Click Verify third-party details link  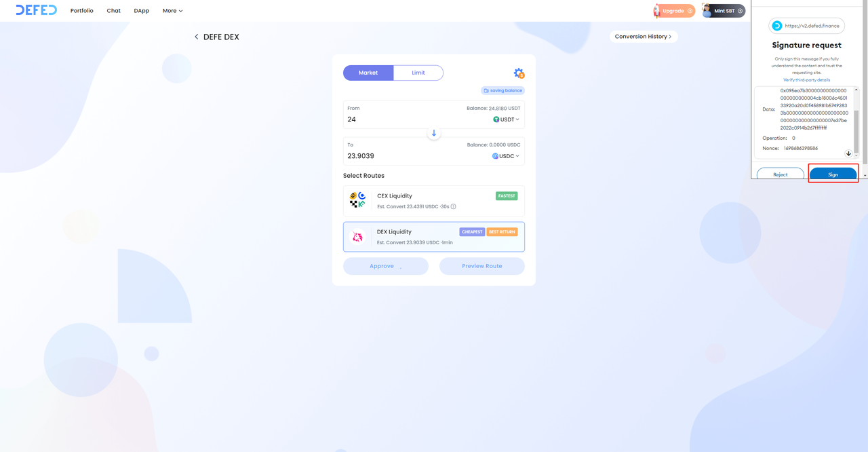tap(806, 80)
